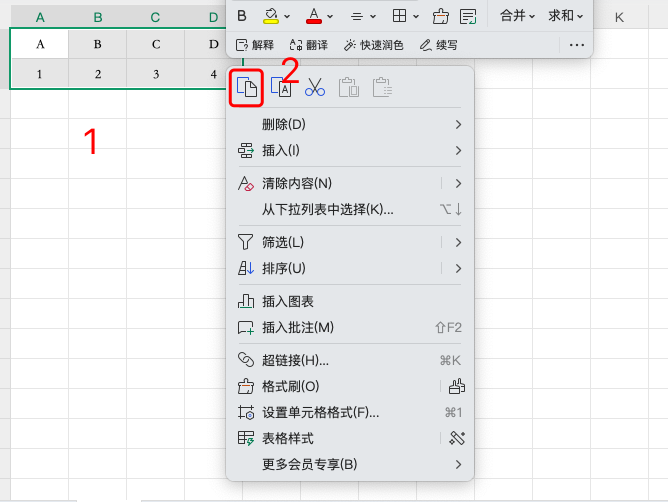Apply red font color
Image resolution: width=668 pixels, height=502 pixels.
(314, 16)
